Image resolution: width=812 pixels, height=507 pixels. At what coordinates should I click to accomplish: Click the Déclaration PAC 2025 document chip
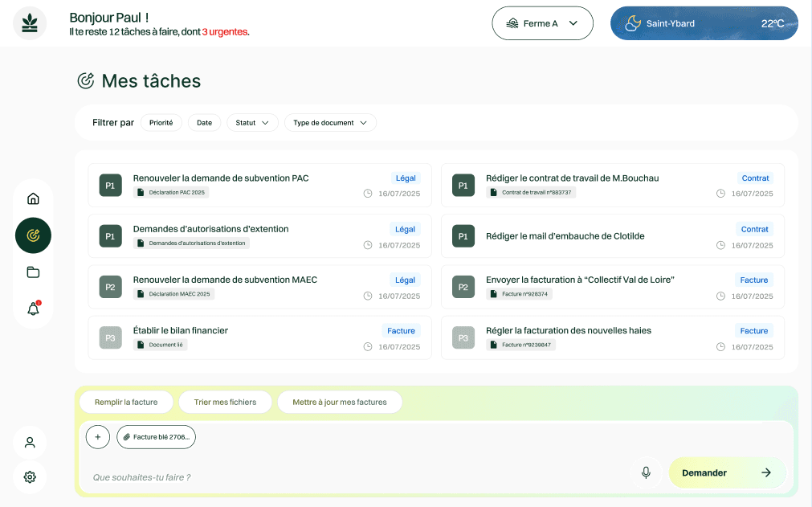click(171, 192)
